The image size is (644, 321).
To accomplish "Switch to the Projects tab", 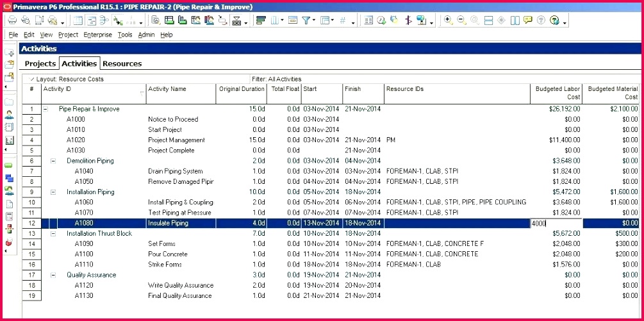I will pos(40,63).
